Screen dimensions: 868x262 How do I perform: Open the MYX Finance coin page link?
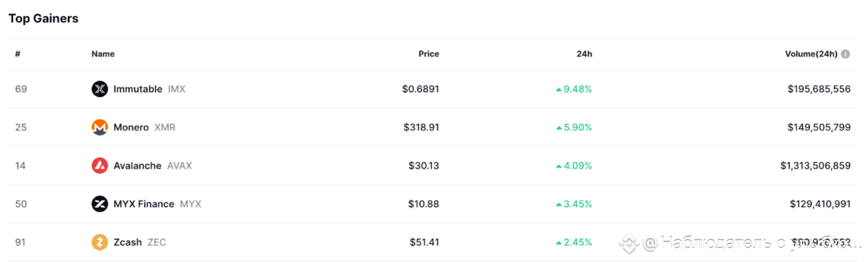tap(144, 204)
